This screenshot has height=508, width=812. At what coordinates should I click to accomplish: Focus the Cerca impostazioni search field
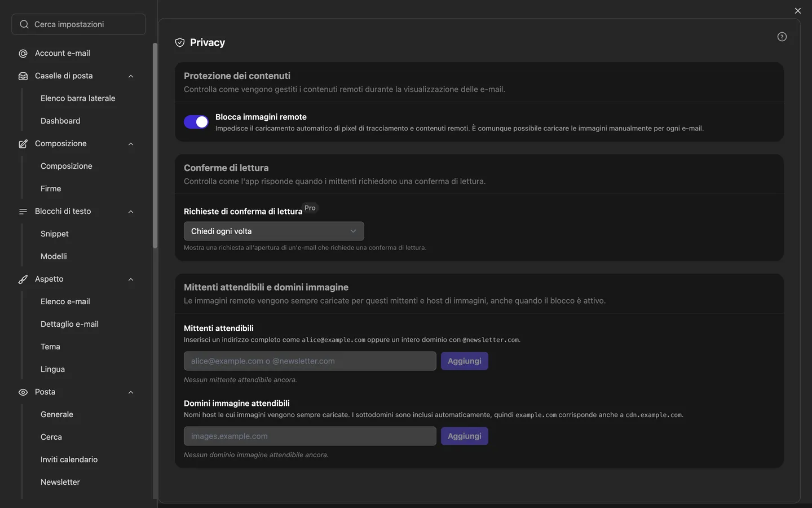78,24
